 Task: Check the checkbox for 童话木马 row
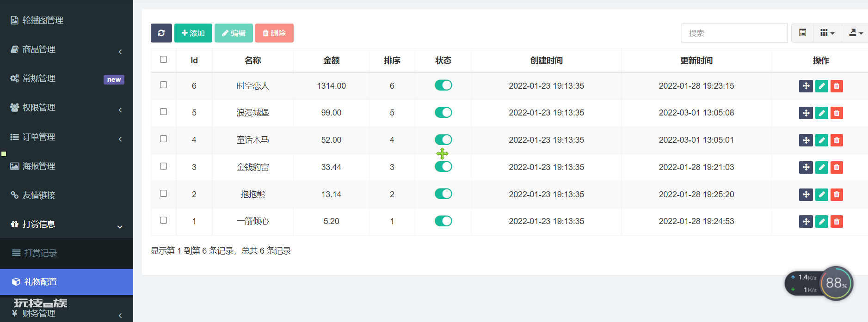(163, 139)
